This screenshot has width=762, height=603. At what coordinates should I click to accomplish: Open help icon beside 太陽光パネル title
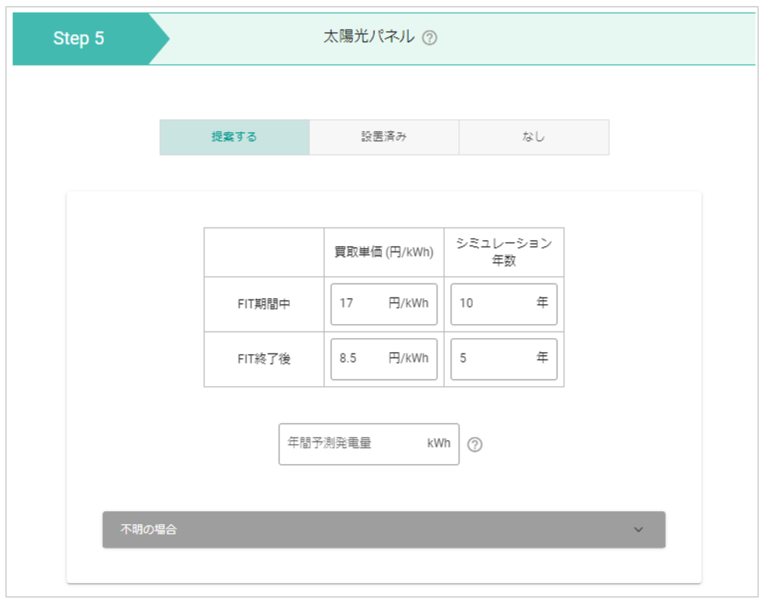pyautogui.click(x=429, y=38)
